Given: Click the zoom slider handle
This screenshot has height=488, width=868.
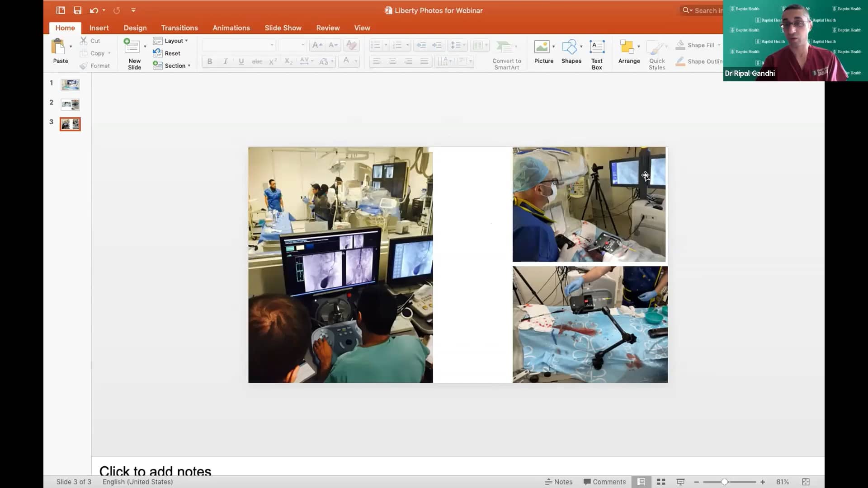Looking at the screenshot, I should click(x=724, y=482).
